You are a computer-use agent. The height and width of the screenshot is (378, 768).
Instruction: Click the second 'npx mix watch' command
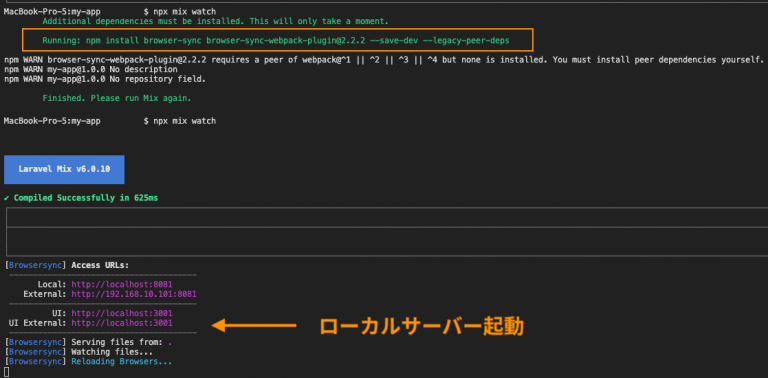click(184, 121)
